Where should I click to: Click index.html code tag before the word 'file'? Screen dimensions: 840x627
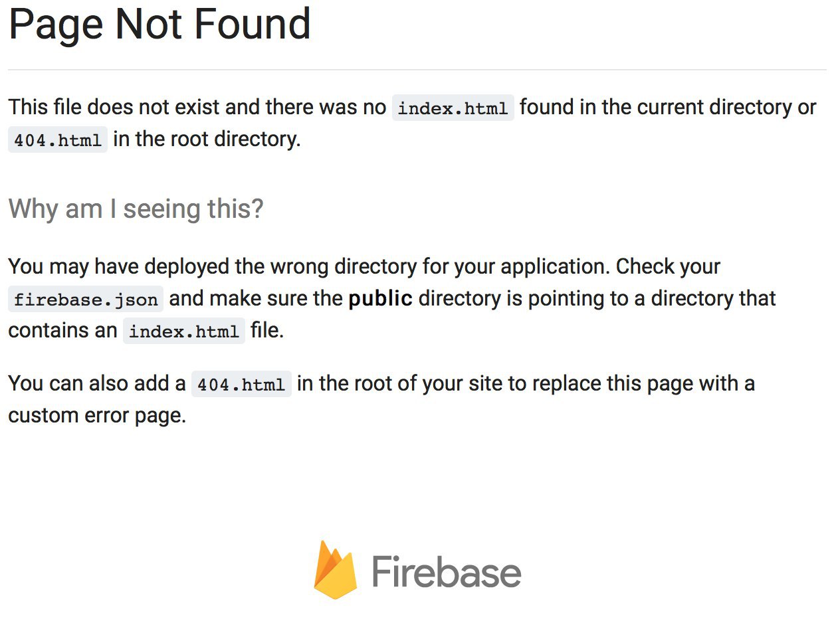coord(184,331)
